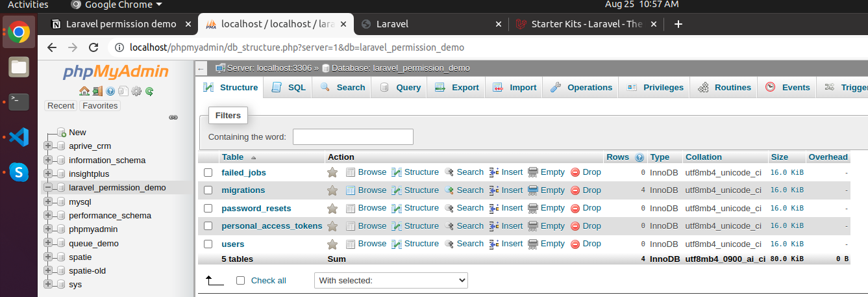Image resolution: width=868 pixels, height=297 pixels.
Task: Go to the Operations tab
Action: click(581, 87)
